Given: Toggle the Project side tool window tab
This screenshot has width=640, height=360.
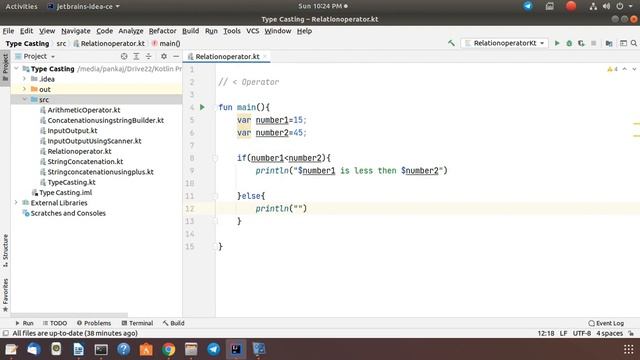Looking at the screenshot, I should click(5, 67).
